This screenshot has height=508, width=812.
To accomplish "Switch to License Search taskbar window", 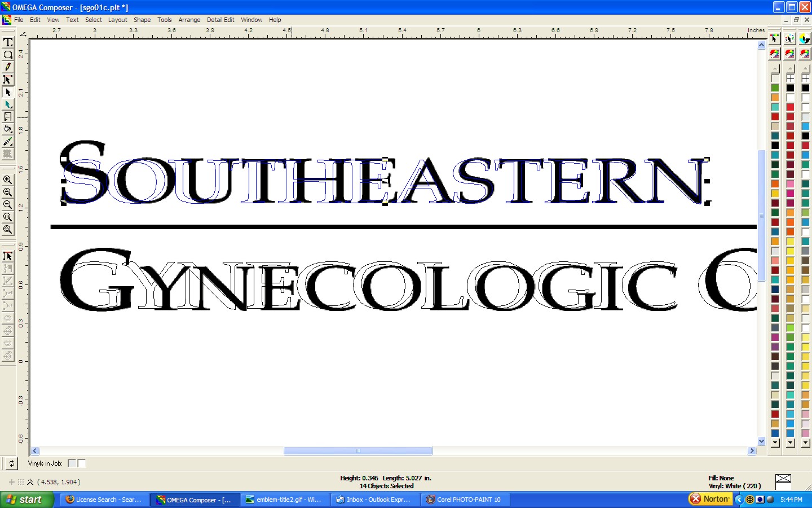I will pyautogui.click(x=104, y=500).
